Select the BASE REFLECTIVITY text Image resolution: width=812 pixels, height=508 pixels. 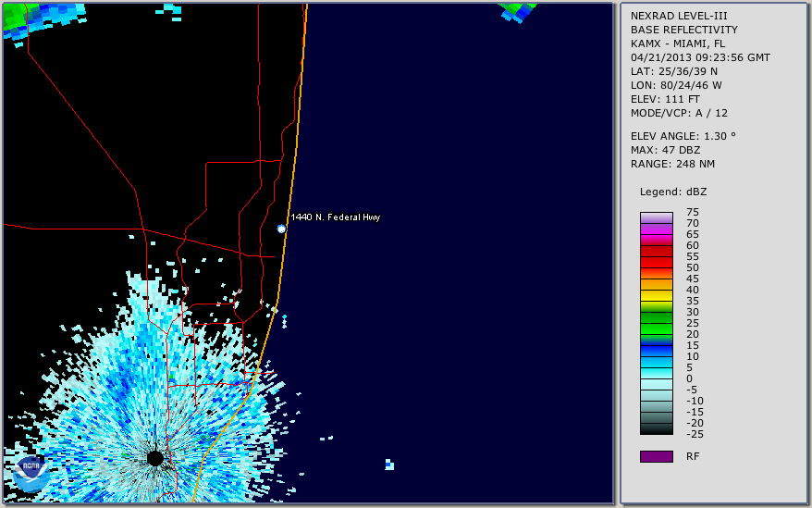tap(684, 30)
